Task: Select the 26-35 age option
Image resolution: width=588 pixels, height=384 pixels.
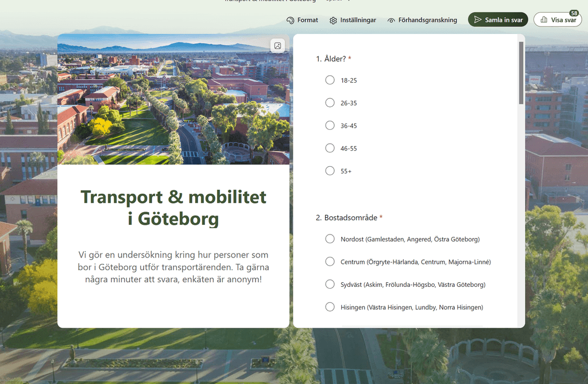Action: pyautogui.click(x=330, y=102)
